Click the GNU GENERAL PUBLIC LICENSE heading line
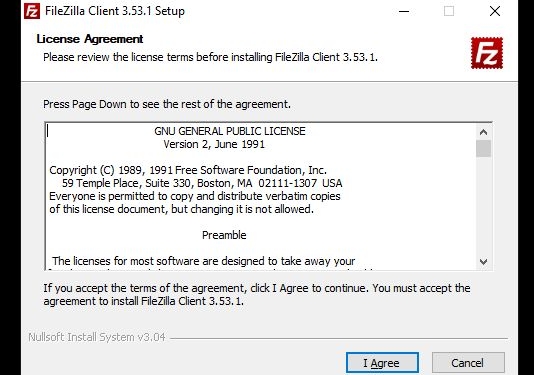 [x=230, y=131]
